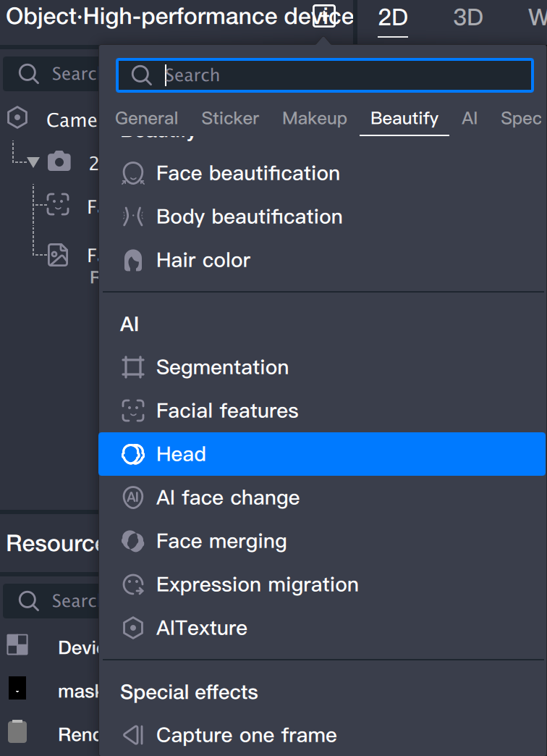The image size is (547, 756).
Task: Choose the Hair color icon
Action: pos(133,261)
